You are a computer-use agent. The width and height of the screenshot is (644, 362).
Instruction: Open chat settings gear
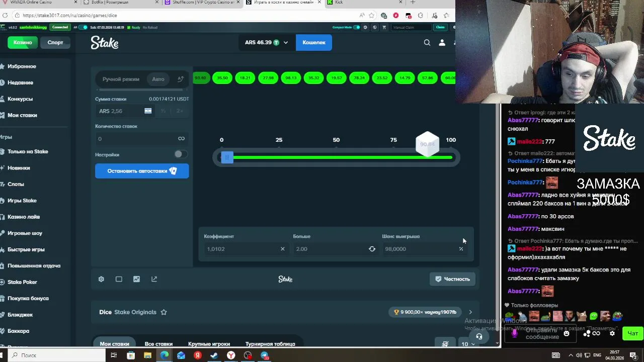[x=612, y=333]
